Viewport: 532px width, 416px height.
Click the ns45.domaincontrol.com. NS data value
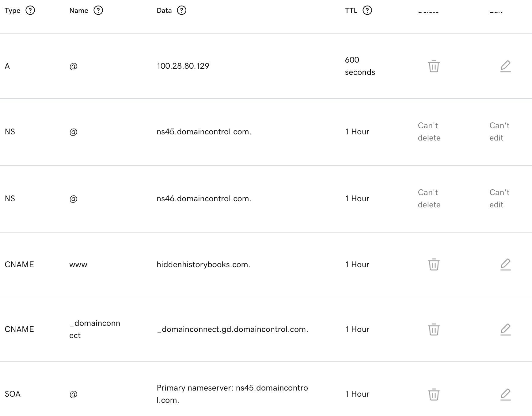click(204, 132)
